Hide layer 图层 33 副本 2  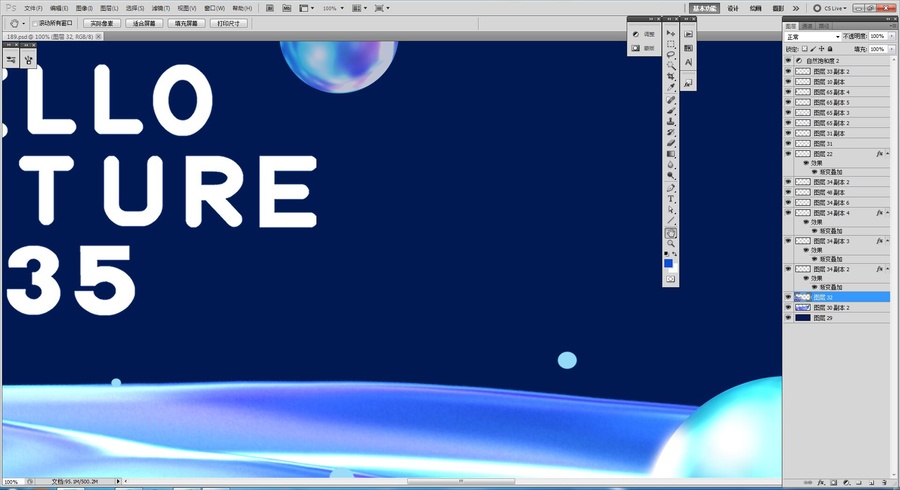tap(788, 71)
